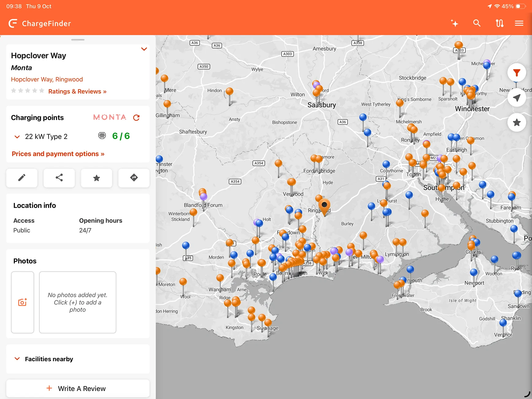Tap the sparkle AI icon in header
The height and width of the screenshot is (399, 532).
tap(455, 23)
